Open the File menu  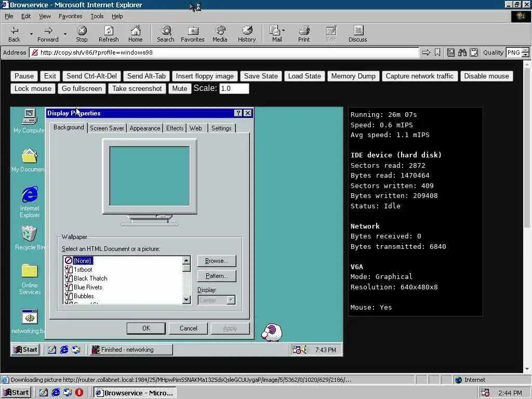pyautogui.click(x=9, y=16)
